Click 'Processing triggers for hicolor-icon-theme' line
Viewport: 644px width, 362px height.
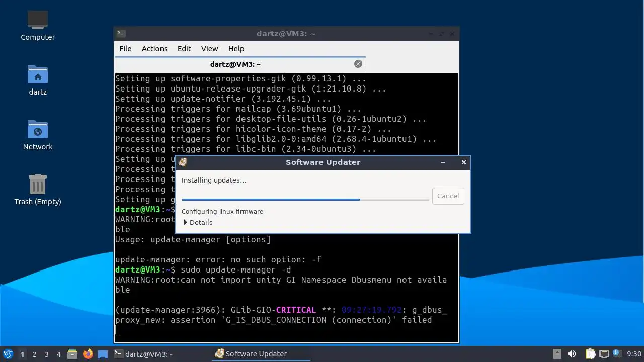(253, 129)
